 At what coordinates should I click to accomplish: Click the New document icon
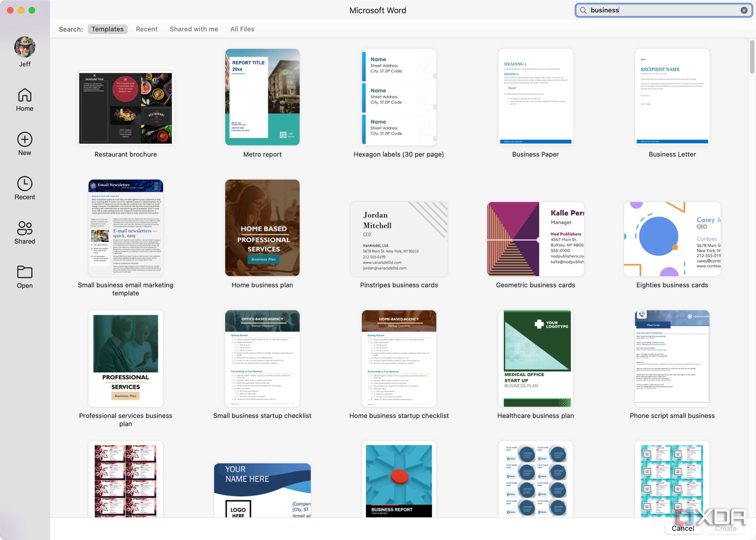coord(25,139)
